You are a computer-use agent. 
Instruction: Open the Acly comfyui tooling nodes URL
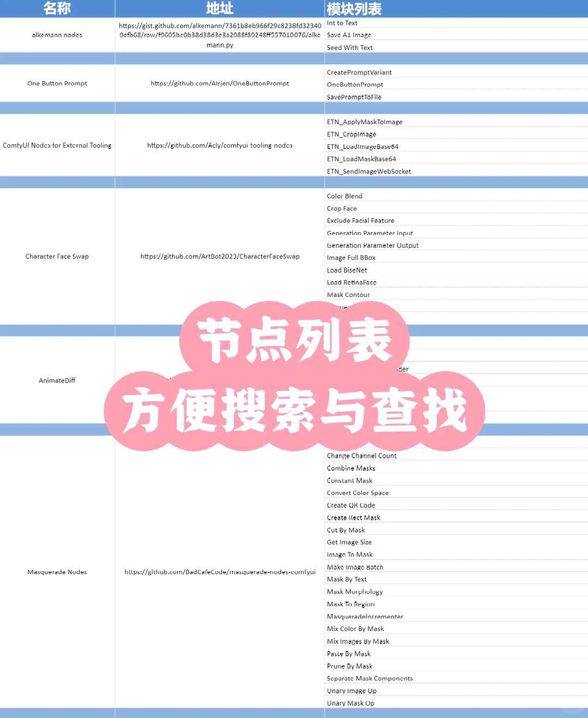coord(219,145)
